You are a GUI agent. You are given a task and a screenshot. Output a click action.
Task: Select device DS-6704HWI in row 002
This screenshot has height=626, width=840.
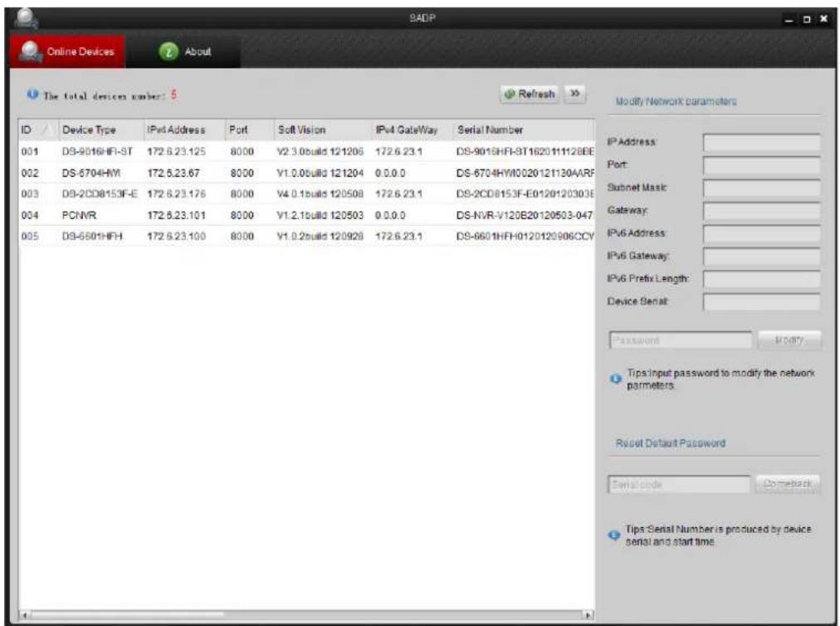[306, 174]
